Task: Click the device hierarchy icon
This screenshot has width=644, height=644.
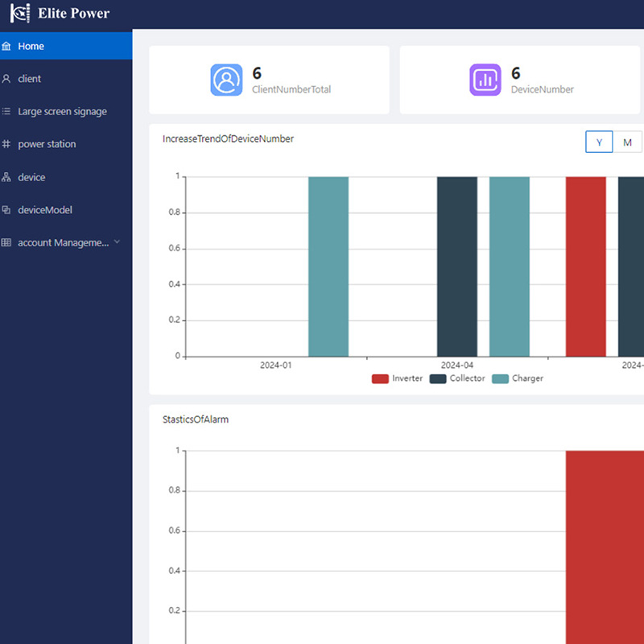Action: [x=7, y=178]
